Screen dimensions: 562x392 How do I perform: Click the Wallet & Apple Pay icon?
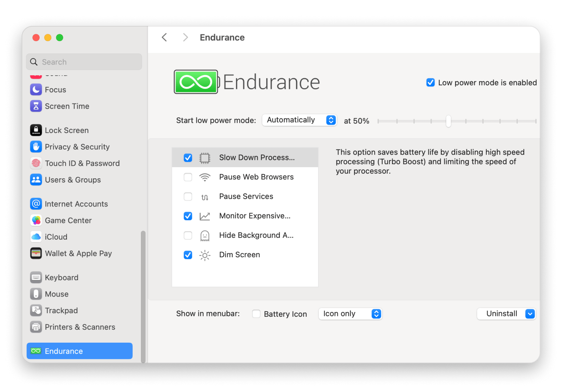(36, 253)
